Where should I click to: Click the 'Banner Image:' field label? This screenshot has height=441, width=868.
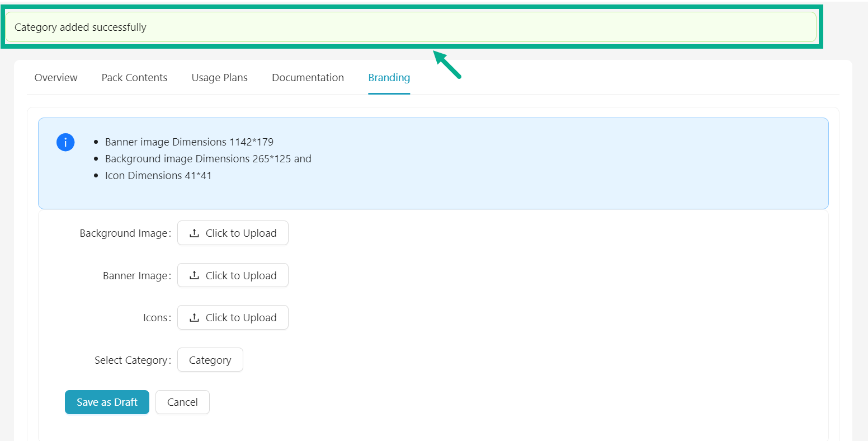tap(136, 276)
